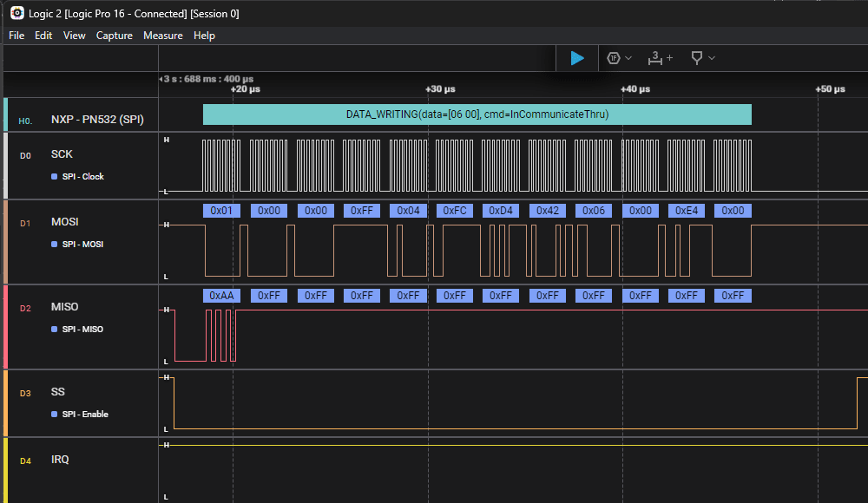The width and height of the screenshot is (868, 503).
Task: Click the red color bar of MISO channel
Action: (5, 328)
